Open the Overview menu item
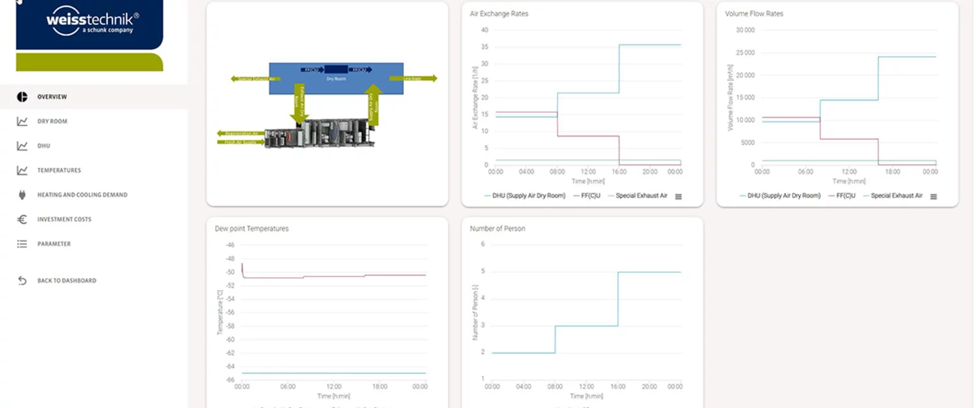Viewport: 980px width, 408px height. [93, 97]
